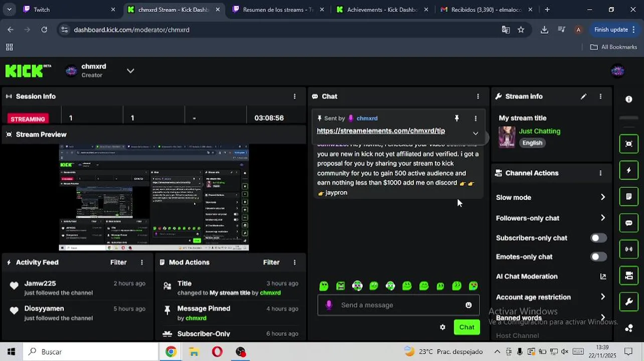Insert the crying green emote at row end

[x=473, y=286]
